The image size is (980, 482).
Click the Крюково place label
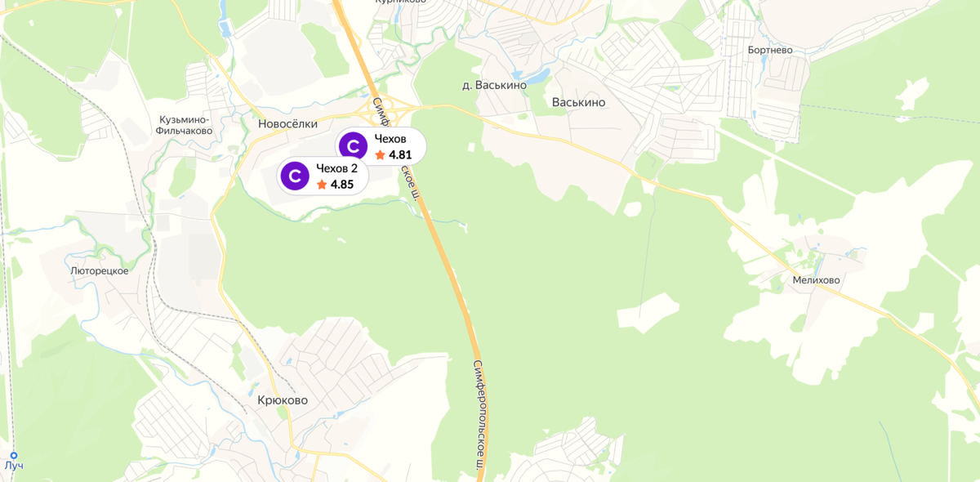click(283, 400)
